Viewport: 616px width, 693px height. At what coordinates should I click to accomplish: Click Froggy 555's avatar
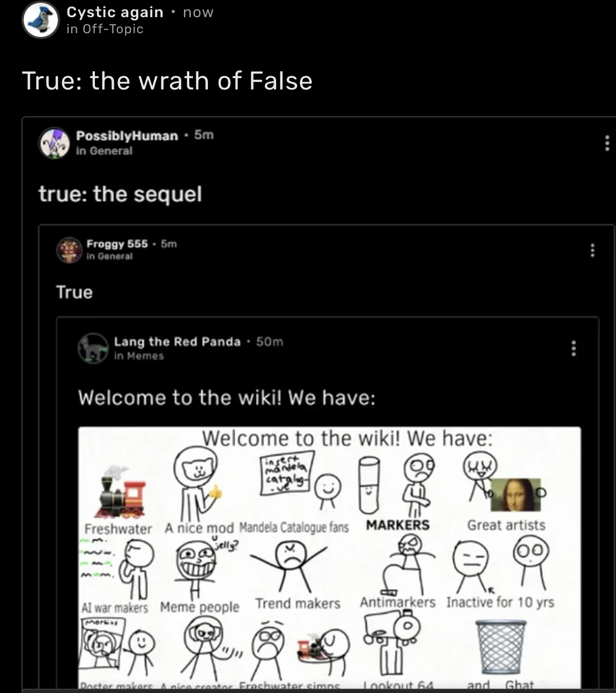(69, 250)
